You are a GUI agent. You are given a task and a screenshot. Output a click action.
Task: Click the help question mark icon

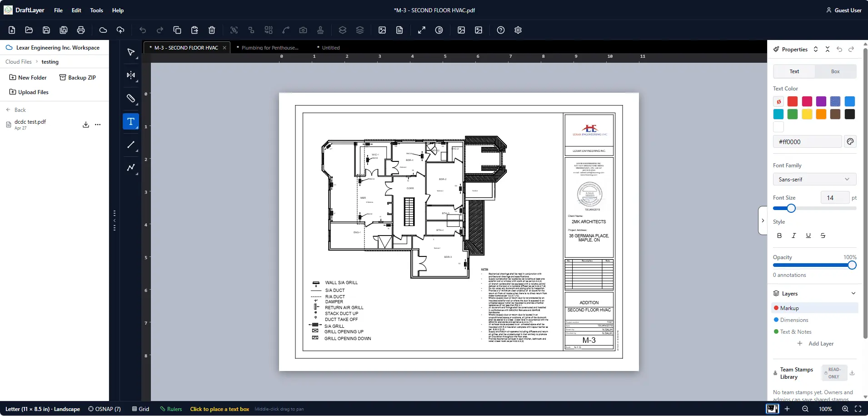pos(501,30)
